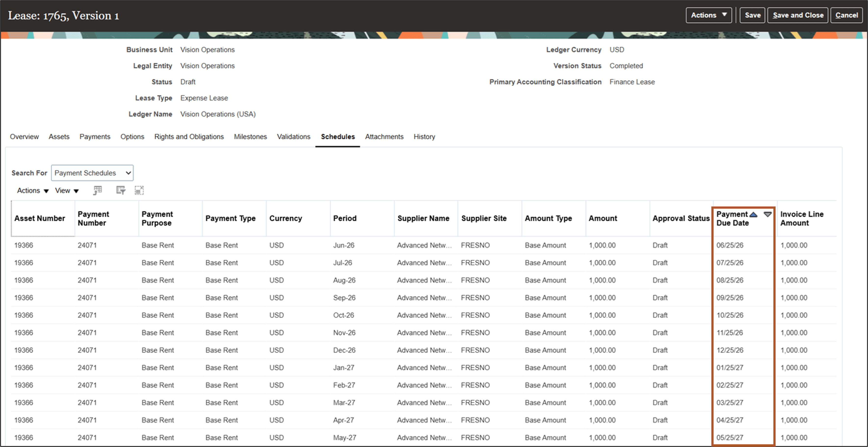Switch to the Payments tab
The width and height of the screenshot is (868, 447).
[95, 137]
